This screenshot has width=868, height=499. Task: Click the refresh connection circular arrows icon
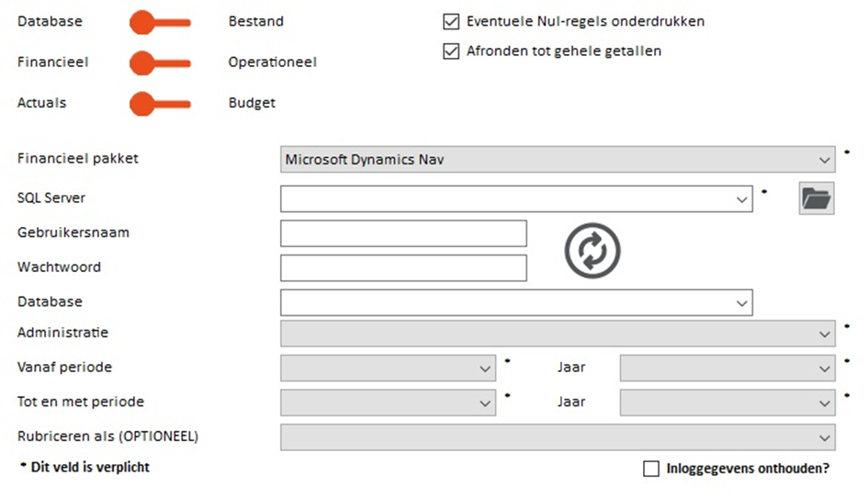[592, 250]
